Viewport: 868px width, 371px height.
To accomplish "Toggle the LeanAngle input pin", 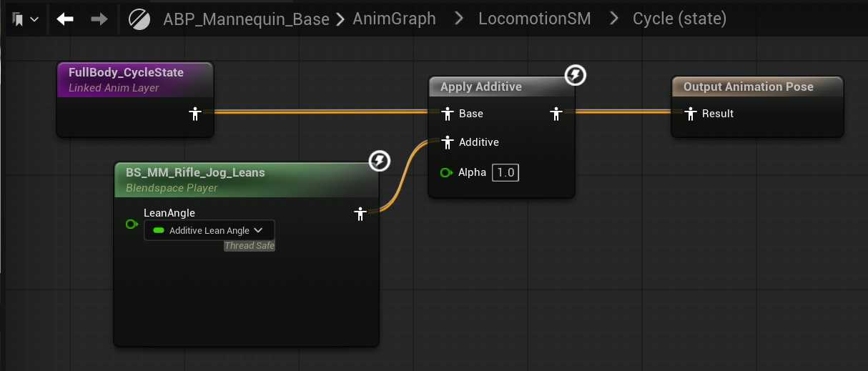I will (131, 224).
